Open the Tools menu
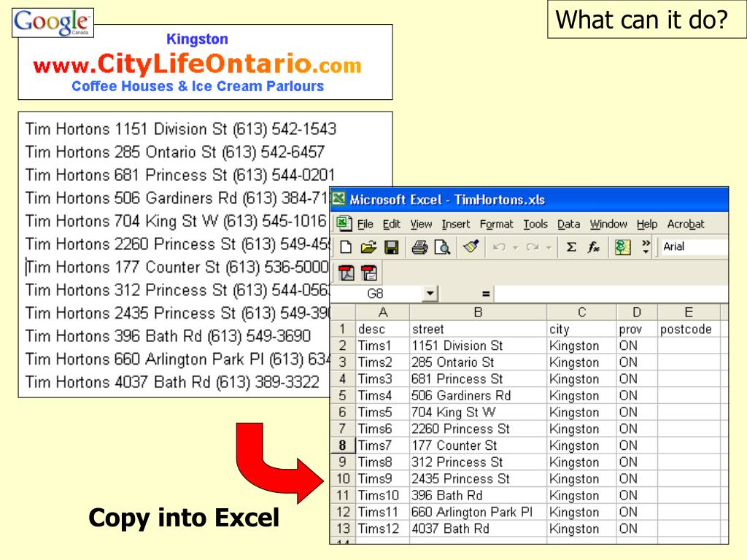747x560 pixels. click(x=535, y=224)
